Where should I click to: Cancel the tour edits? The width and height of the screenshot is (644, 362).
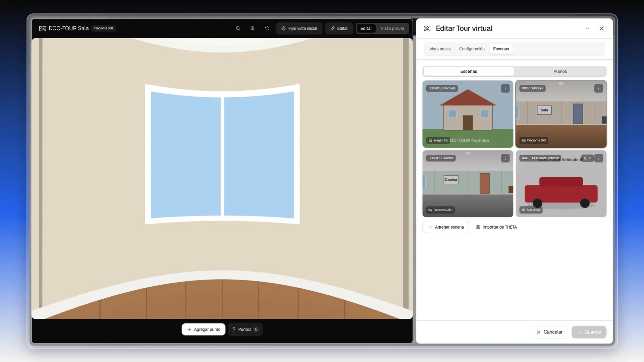[549, 332]
